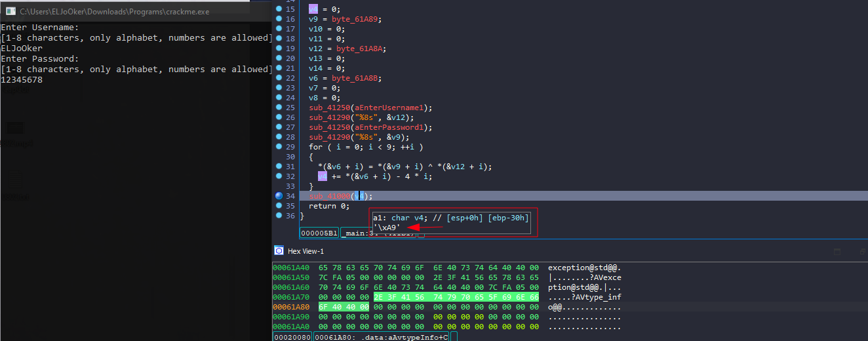Select the Hex View-1 tab title
This screenshot has height=341, width=868.
point(306,252)
